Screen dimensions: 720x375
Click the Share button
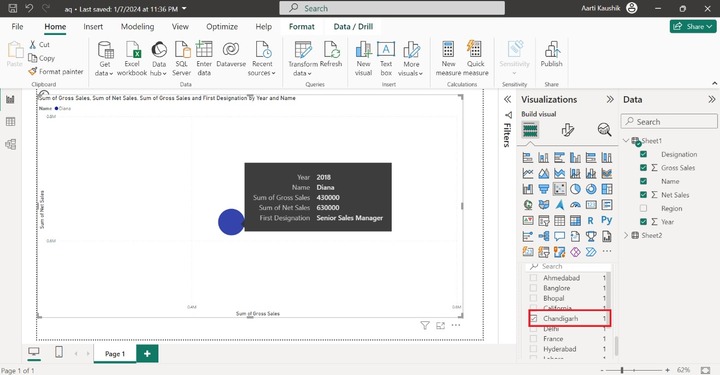coord(693,27)
